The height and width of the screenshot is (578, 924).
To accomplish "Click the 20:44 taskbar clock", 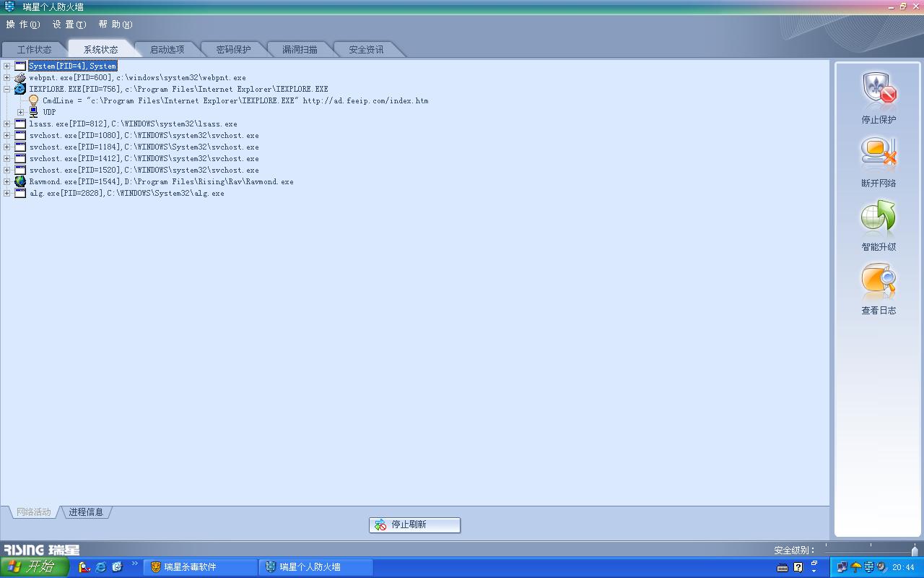I will click(x=903, y=568).
